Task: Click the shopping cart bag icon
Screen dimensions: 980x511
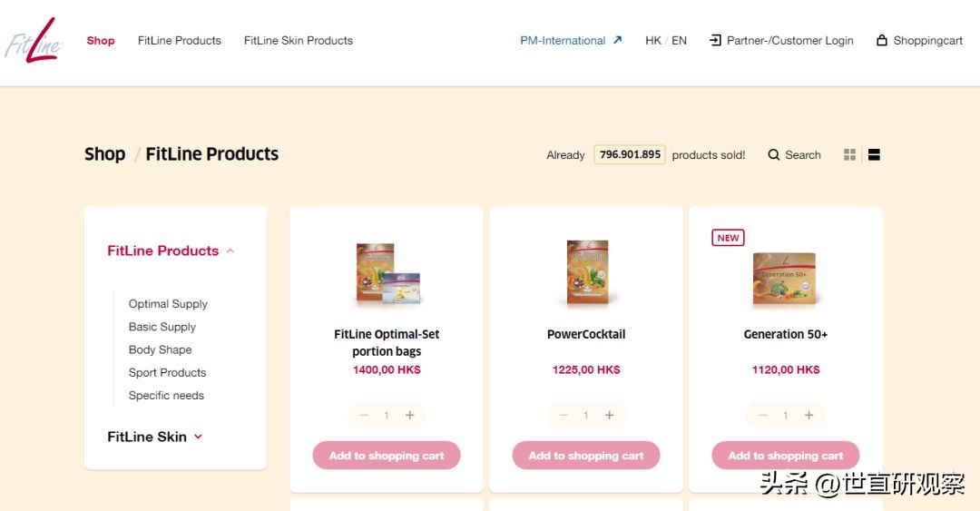Action: click(881, 41)
